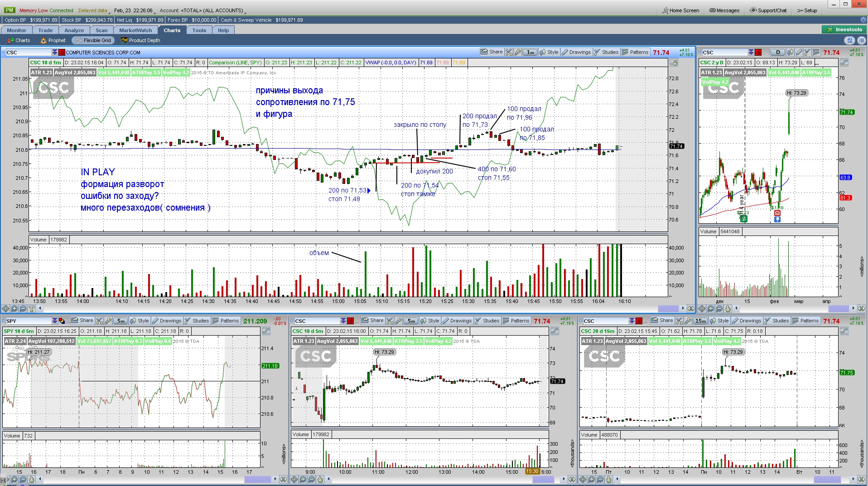Change the 1m timeframe on main chart
868x486 pixels.
click(x=530, y=52)
